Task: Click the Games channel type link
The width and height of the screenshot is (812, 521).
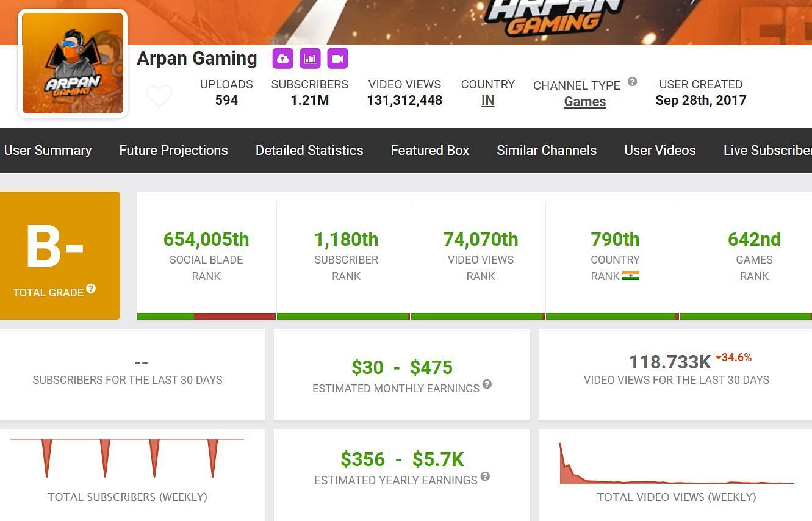Action: coord(585,102)
